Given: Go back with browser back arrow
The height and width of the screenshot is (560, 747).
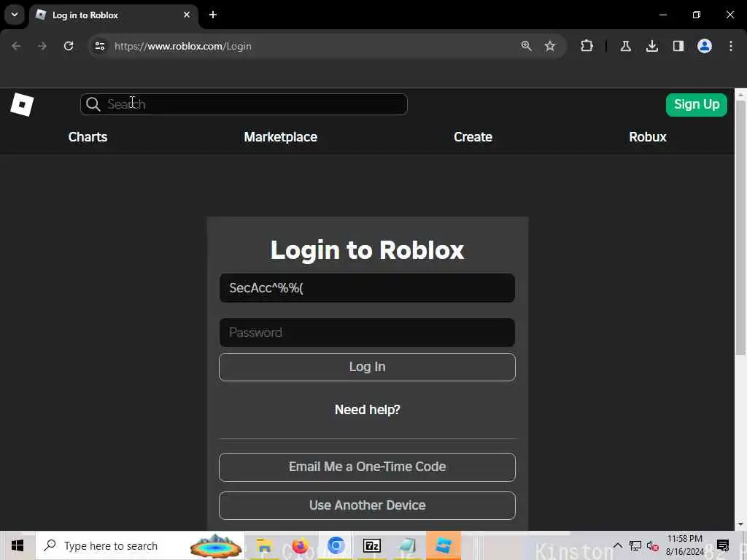Looking at the screenshot, I should click(16, 46).
